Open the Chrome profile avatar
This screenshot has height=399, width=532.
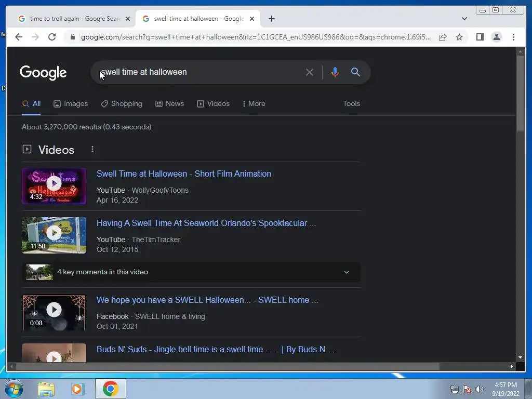pos(496,37)
